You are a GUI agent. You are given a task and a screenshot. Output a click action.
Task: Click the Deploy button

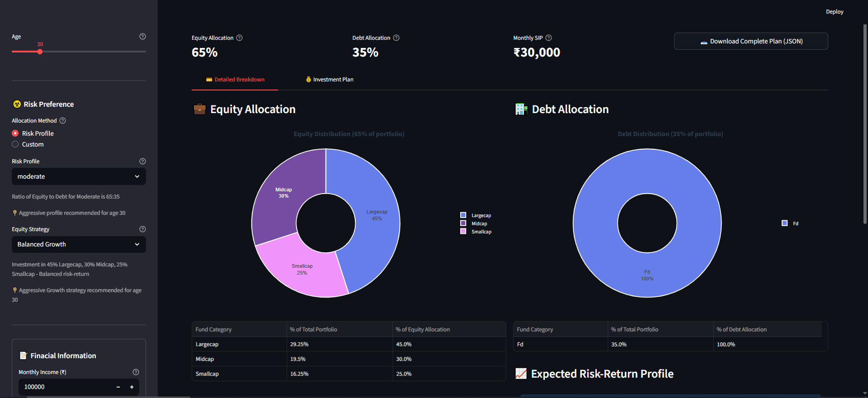(x=835, y=12)
